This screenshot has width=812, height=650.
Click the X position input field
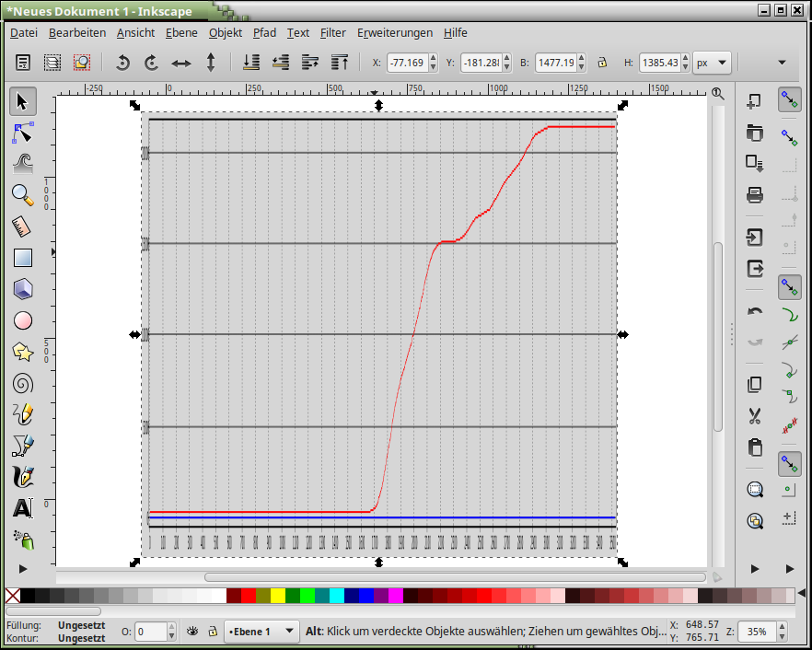[406, 63]
